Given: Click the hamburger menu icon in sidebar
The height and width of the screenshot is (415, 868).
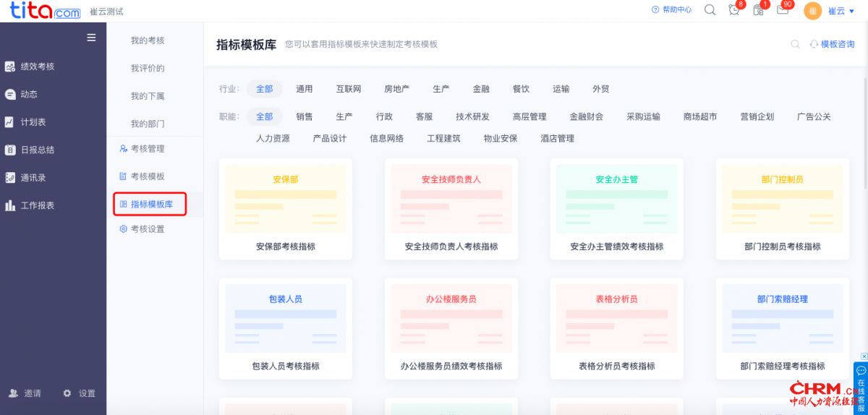Looking at the screenshot, I should point(91,38).
